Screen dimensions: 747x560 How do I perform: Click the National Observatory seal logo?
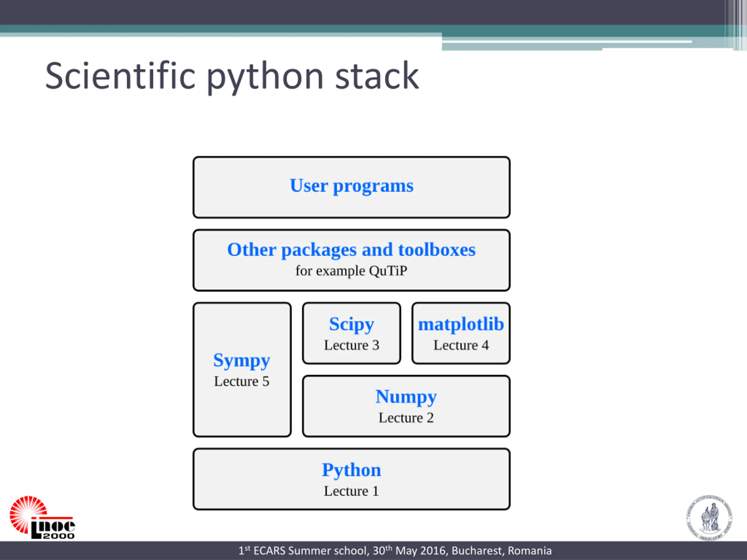coord(709,518)
